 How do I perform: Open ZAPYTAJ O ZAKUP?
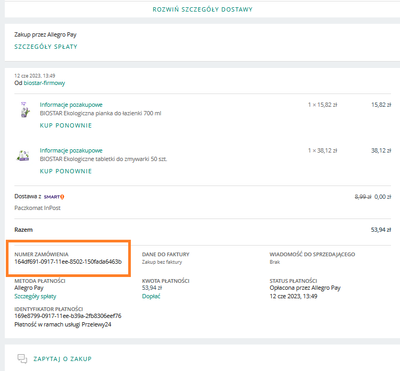[62, 359]
